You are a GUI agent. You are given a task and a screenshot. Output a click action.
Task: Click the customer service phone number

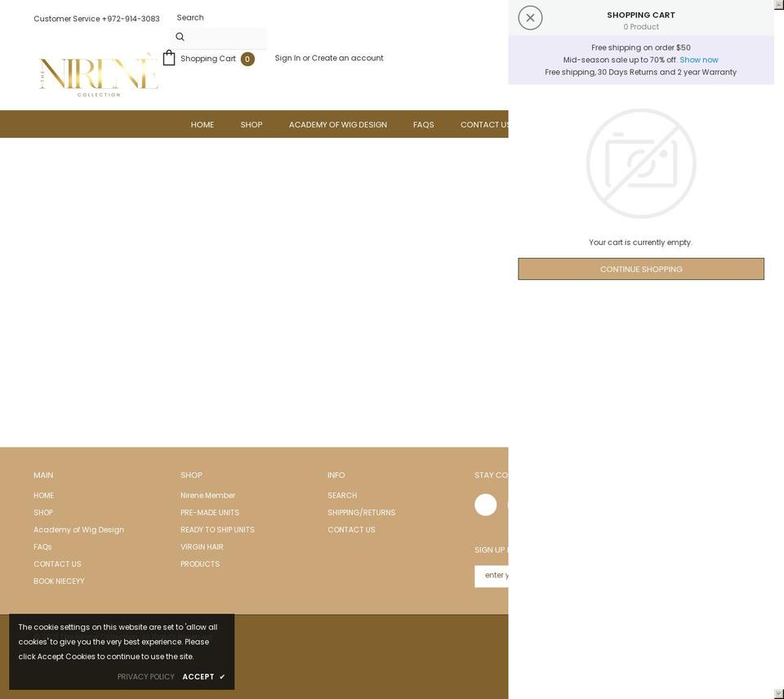(x=131, y=19)
